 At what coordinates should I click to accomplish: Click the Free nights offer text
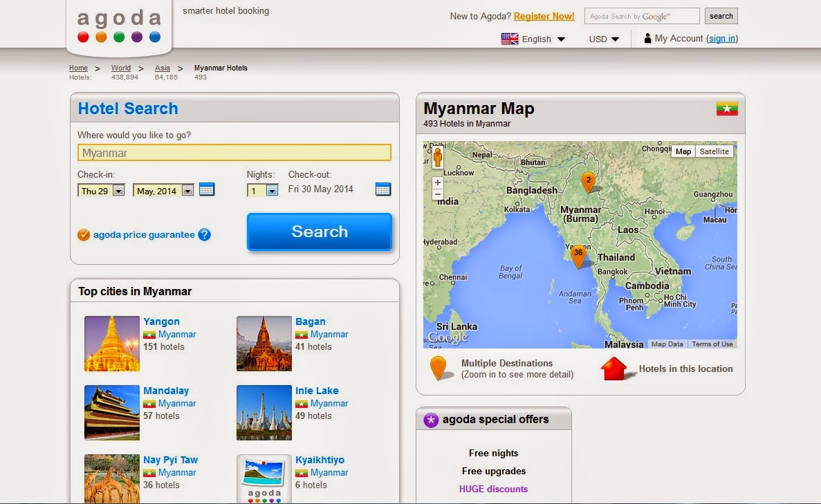point(493,454)
